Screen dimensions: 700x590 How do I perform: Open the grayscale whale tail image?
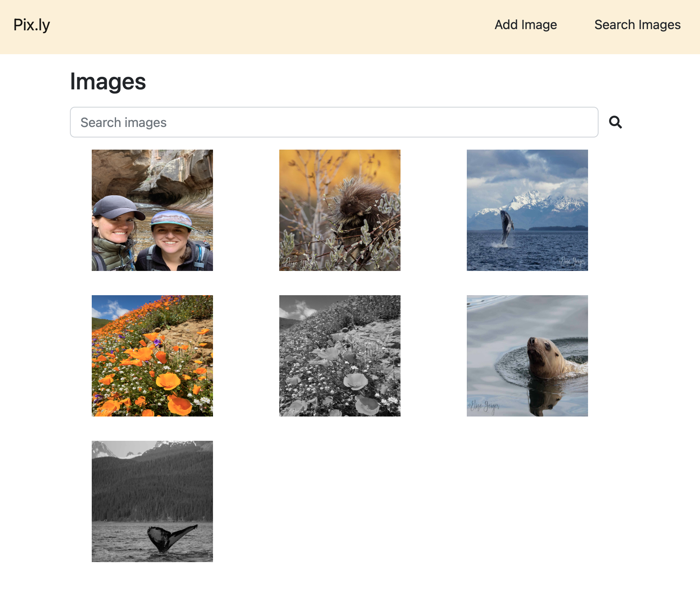click(x=152, y=501)
